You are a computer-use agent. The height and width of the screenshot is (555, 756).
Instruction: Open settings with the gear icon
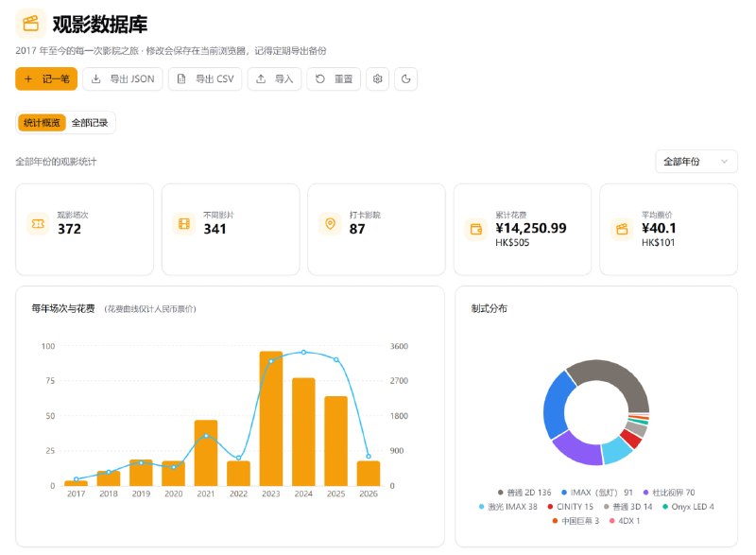pos(377,78)
